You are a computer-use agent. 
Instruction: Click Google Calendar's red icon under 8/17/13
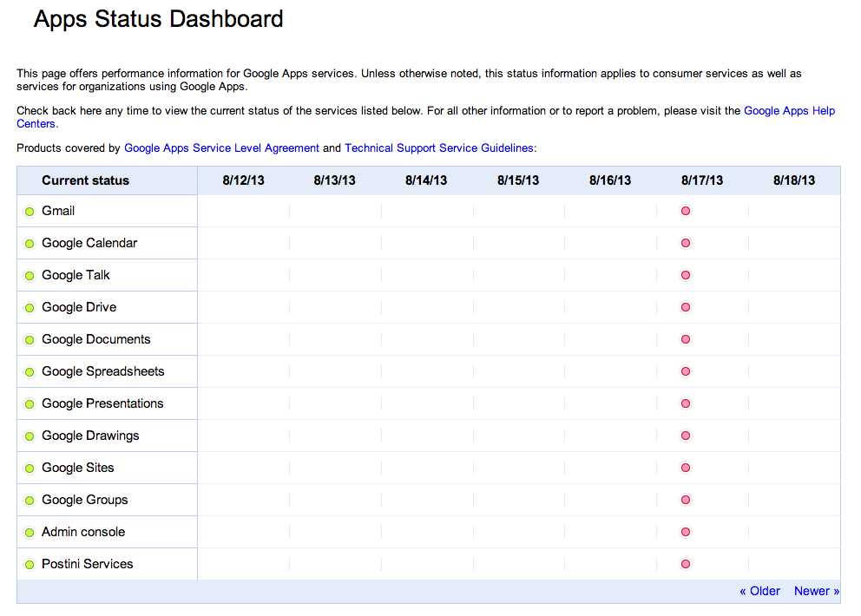click(686, 243)
